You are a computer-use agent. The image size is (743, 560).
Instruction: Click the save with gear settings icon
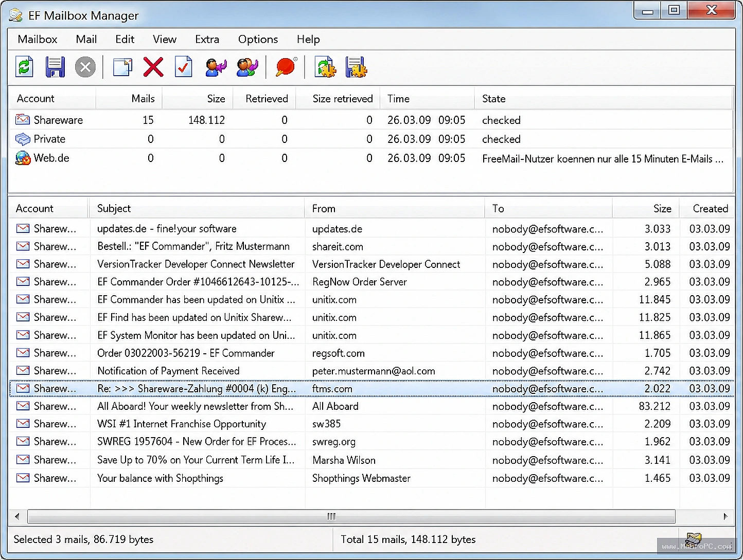tap(356, 67)
